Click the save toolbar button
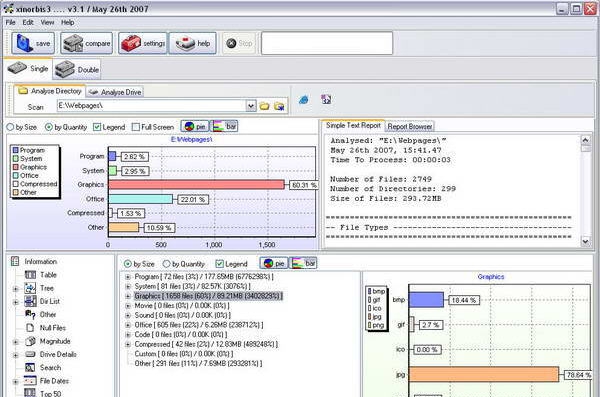 [33, 43]
